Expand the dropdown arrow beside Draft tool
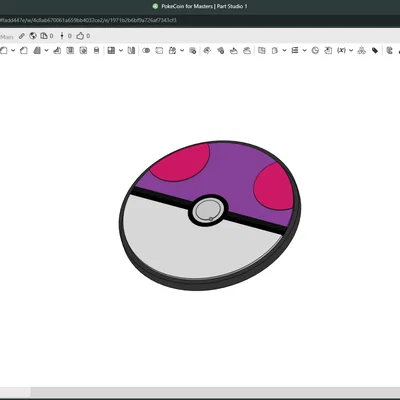 tap(46, 51)
